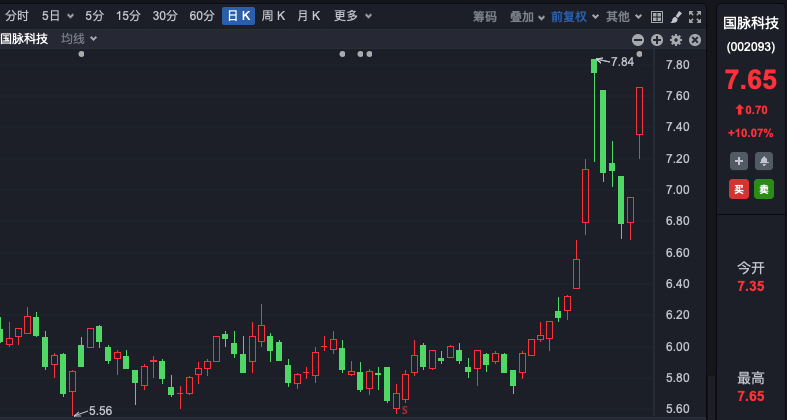Click the current price 7.65
787x420 pixels.
(751, 80)
